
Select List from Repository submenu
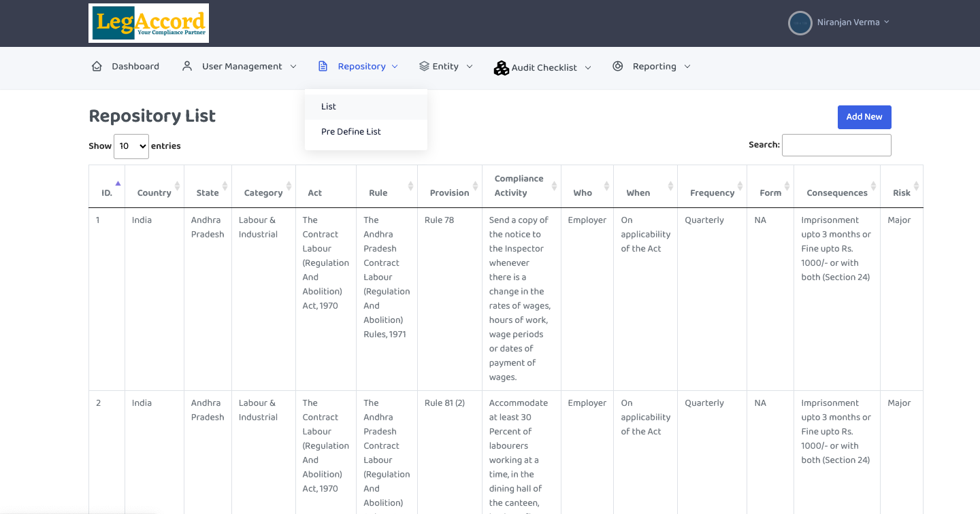[x=366, y=107]
